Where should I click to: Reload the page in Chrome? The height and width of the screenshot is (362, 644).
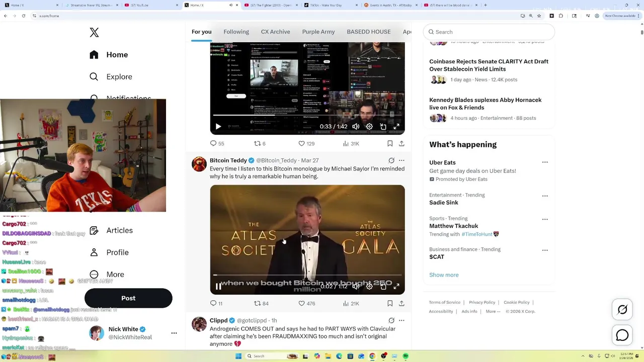click(24, 16)
